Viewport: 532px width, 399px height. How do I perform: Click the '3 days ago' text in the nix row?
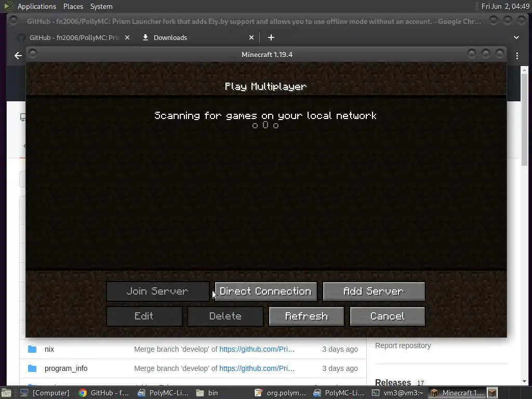point(340,349)
